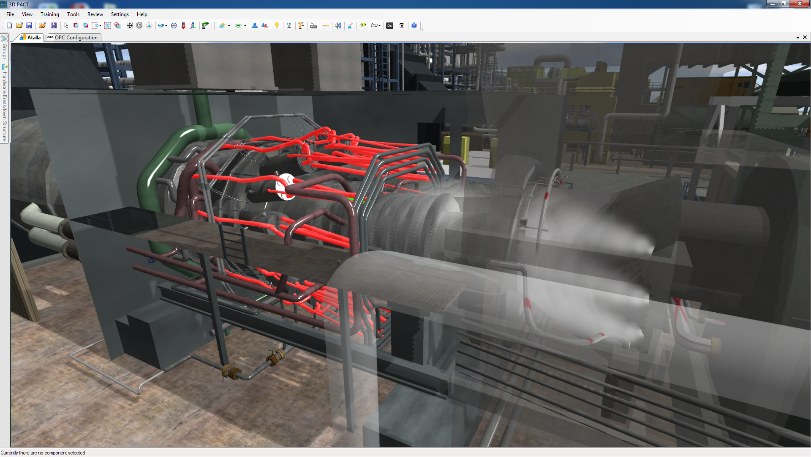Expand the collapsed left side panel
The height and width of the screenshot is (457, 811).
(4, 38)
